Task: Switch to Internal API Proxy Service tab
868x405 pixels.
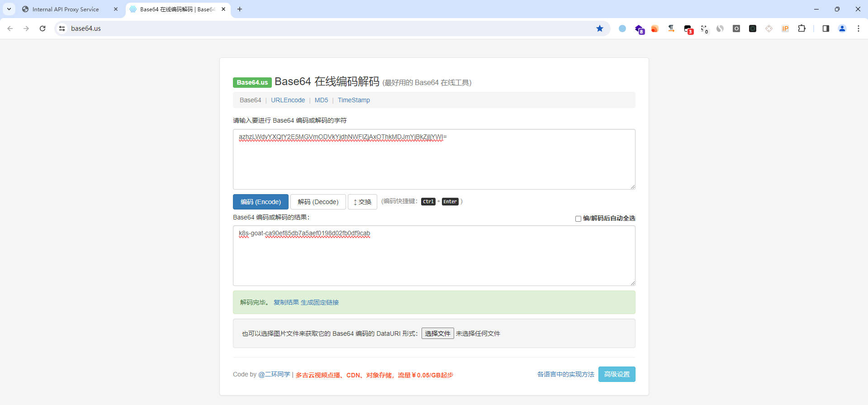Action: [66, 9]
